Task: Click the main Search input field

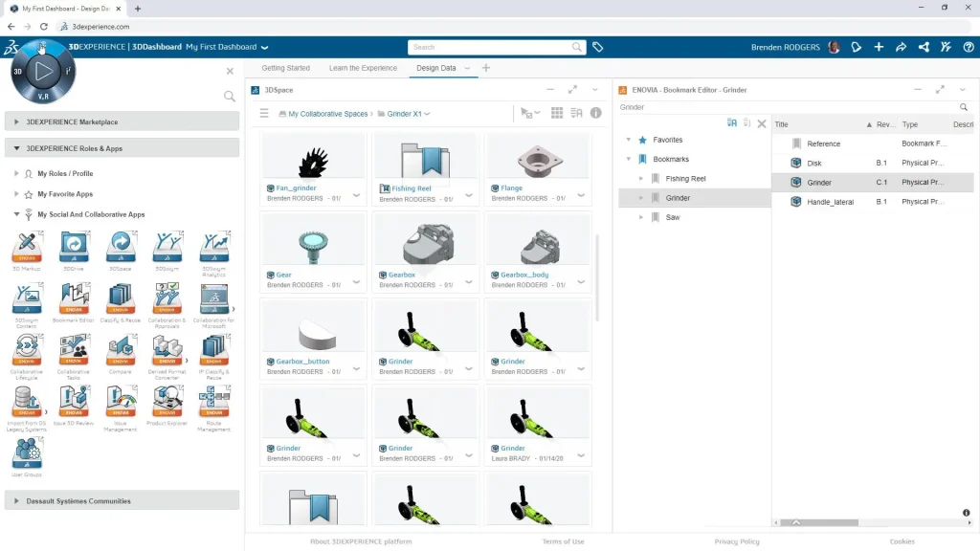Action: [497, 48]
